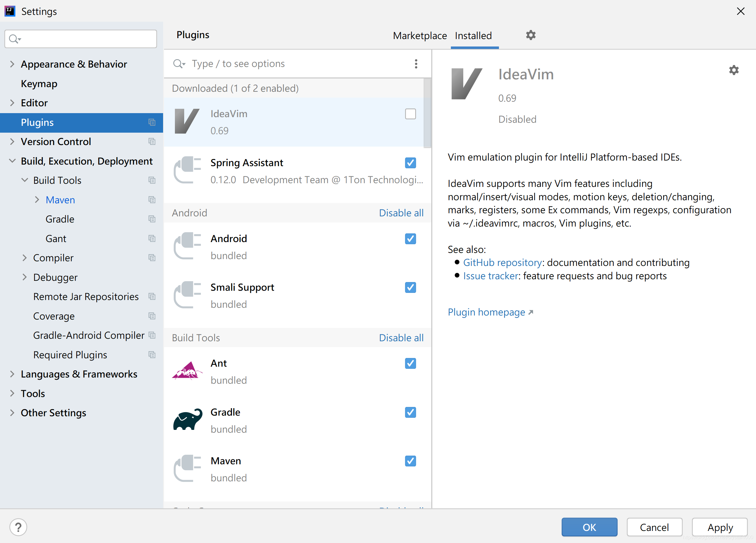756x543 pixels.
Task: Open the IdeaVim details gear menu
Action: tap(734, 70)
